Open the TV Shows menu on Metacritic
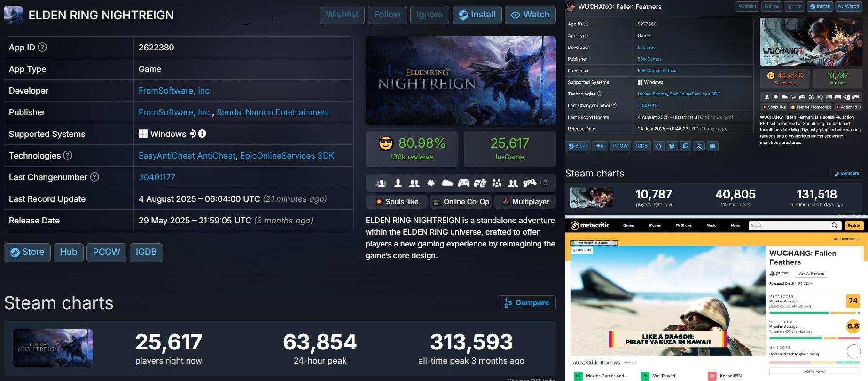Screen dimensions: 868x381 (683, 226)
